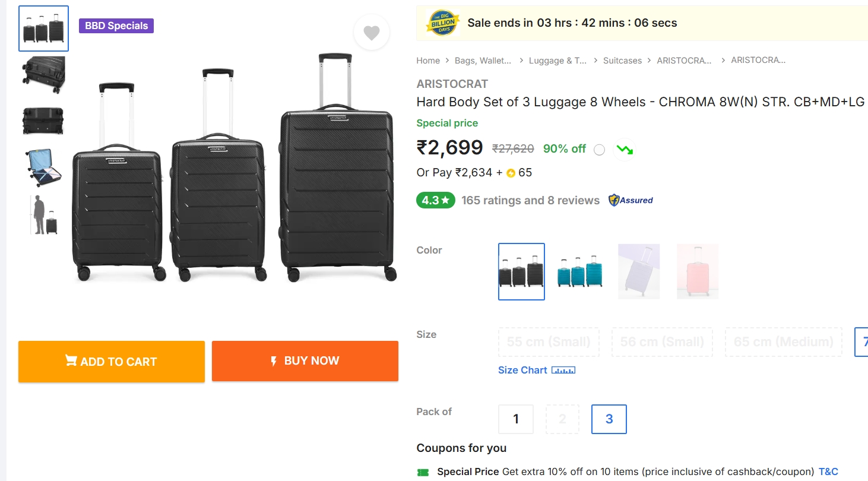Open the Size Chart link
The image size is (868, 481).
tap(522, 370)
